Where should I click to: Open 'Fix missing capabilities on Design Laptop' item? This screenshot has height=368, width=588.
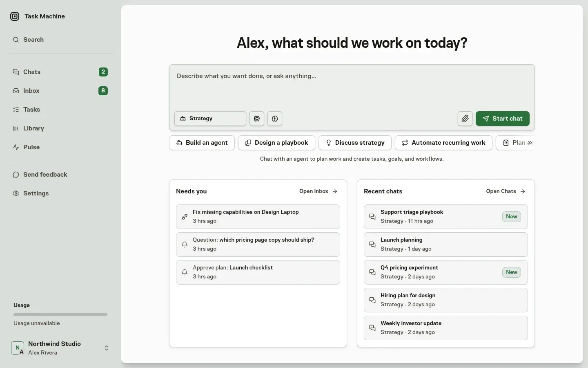tap(258, 217)
